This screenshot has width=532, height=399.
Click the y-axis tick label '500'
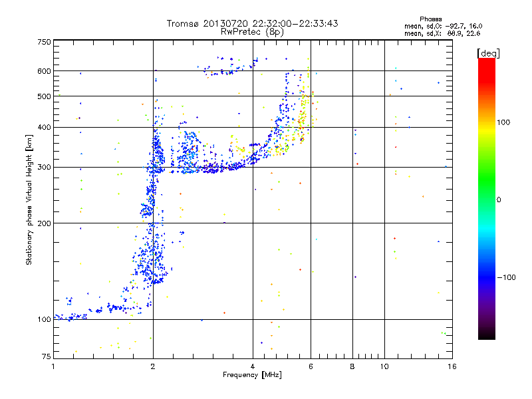[44, 96]
